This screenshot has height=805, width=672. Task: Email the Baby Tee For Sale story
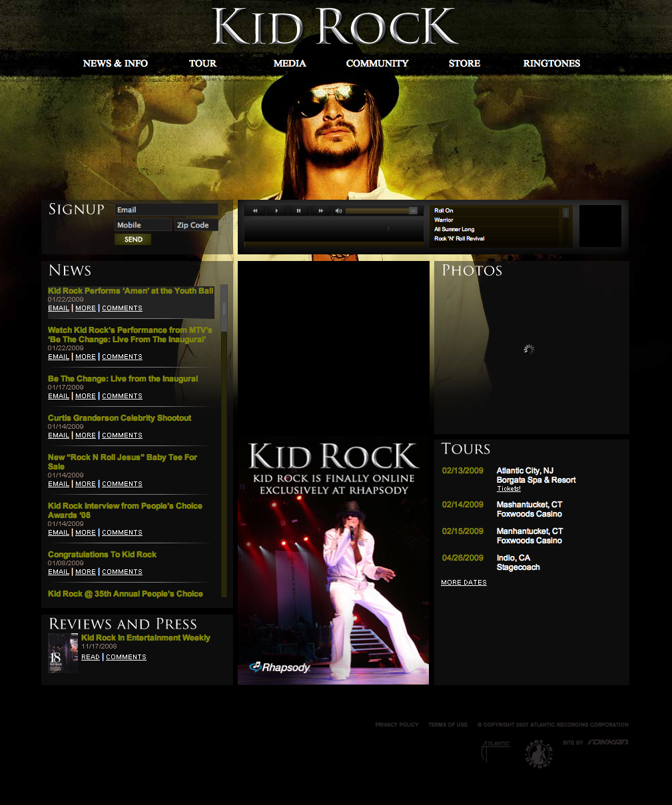click(x=59, y=484)
